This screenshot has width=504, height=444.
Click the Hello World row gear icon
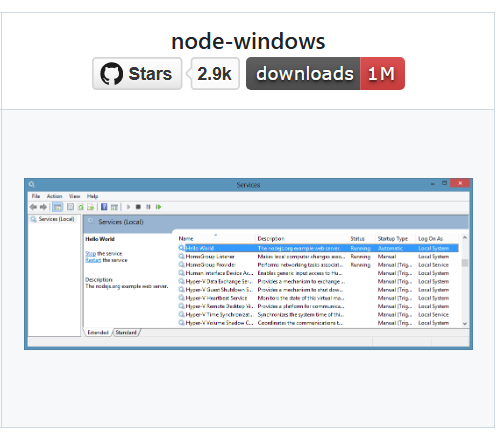click(181, 248)
